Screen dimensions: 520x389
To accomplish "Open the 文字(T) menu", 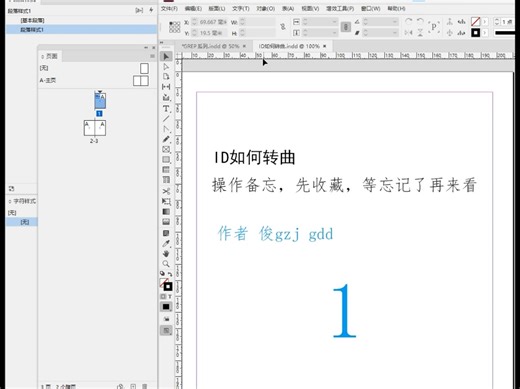I will (241, 8).
